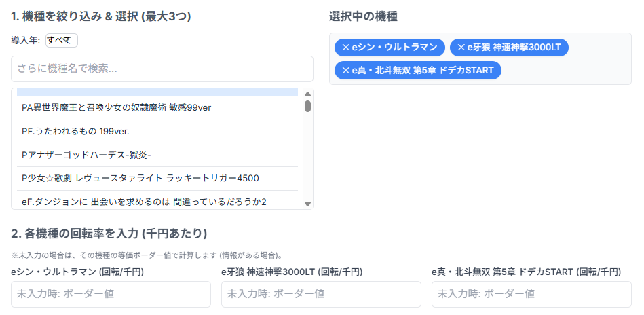
Task: Select PF.うたわれるもの 199ver. from list
Action: [157, 132]
